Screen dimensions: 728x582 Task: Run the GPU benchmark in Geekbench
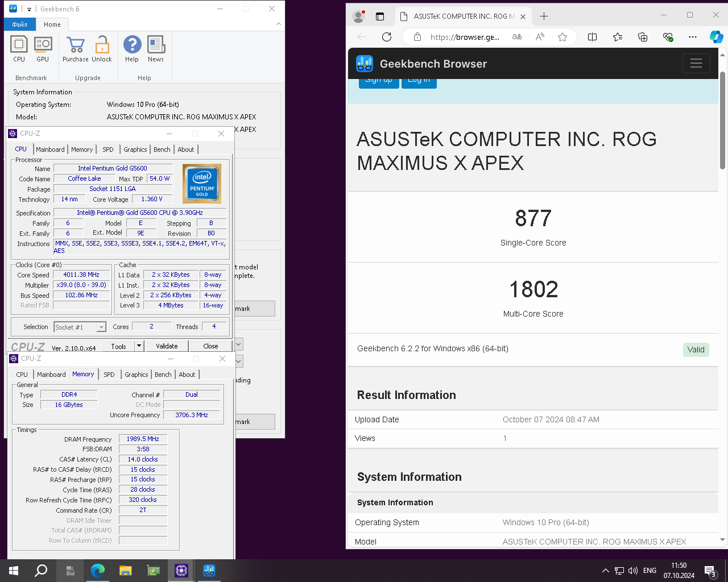(x=43, y=48)
